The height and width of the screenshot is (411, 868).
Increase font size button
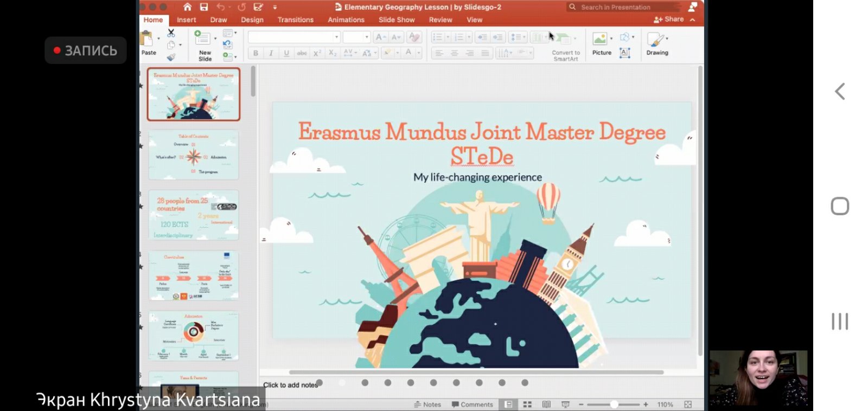pos(381,37)
